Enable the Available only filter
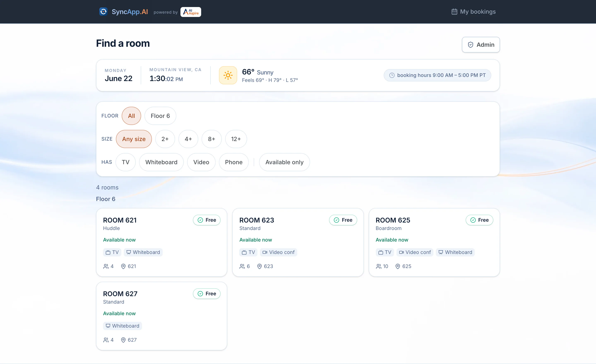This screenshot has width=596, height=364. tap(284, 162)
